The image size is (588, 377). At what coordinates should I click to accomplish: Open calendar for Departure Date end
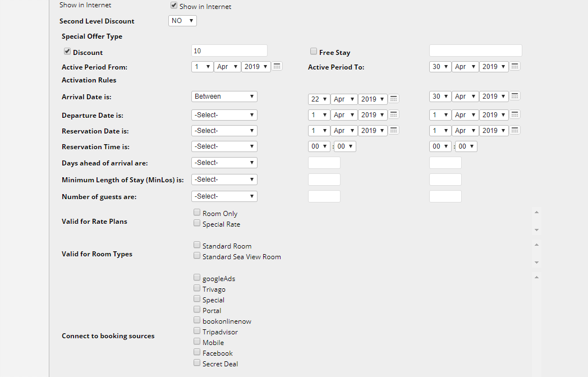coord(514,114)
